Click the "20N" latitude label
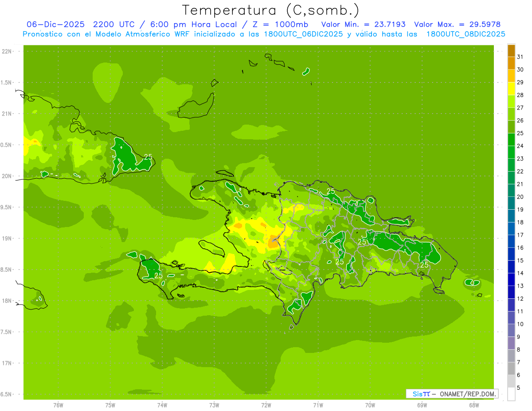 click(8, 176)
